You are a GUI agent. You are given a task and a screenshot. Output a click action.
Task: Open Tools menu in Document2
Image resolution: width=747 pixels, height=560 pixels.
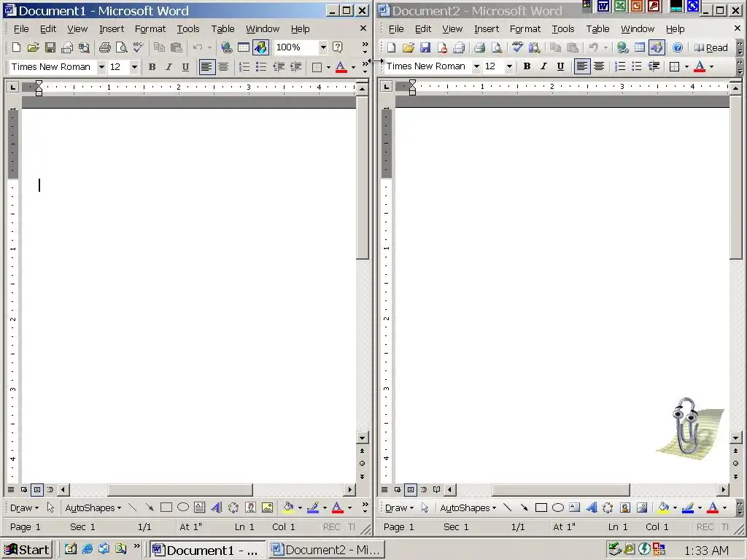[x=563, y=29]
